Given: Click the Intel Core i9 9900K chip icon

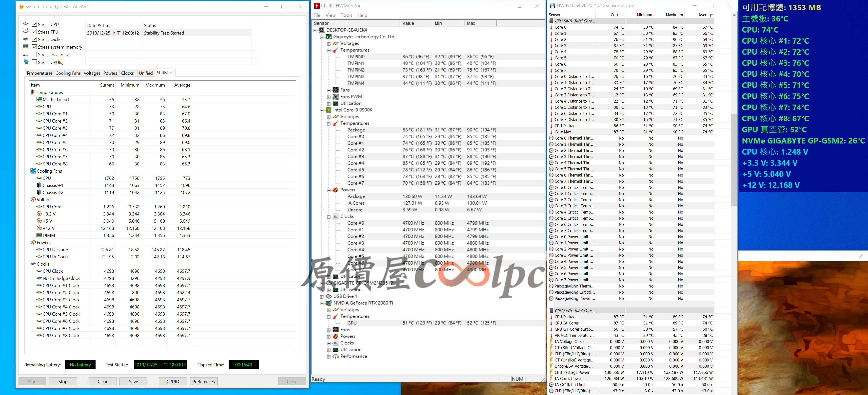Looking at the screenshot, I should (x=329, y=110).
